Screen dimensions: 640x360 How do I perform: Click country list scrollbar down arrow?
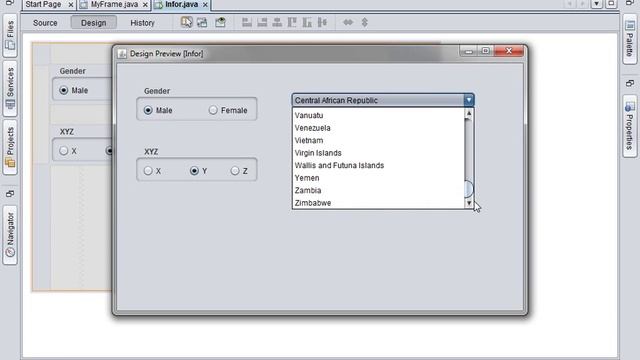(469, 203)
